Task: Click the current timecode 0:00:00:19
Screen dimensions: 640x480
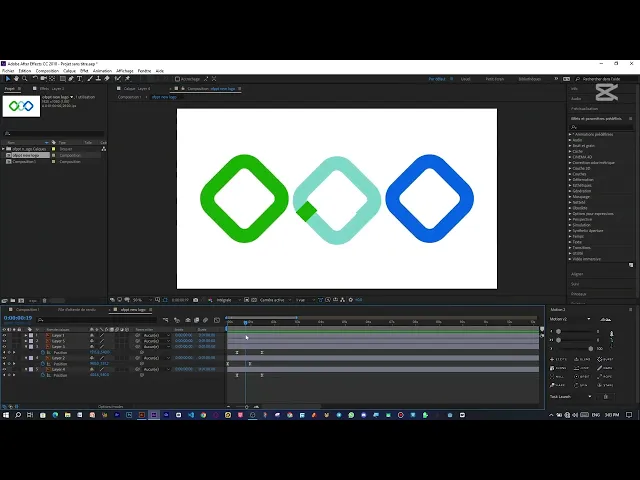Action: point(18,318)
